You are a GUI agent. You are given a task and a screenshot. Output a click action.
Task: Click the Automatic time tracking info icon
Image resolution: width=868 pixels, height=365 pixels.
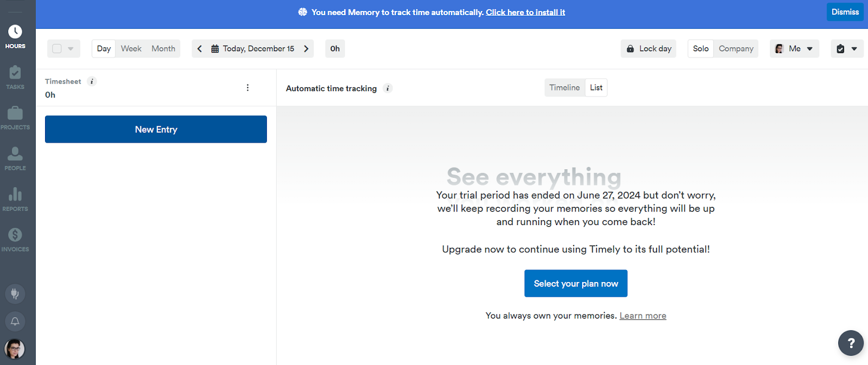point(387,88)
